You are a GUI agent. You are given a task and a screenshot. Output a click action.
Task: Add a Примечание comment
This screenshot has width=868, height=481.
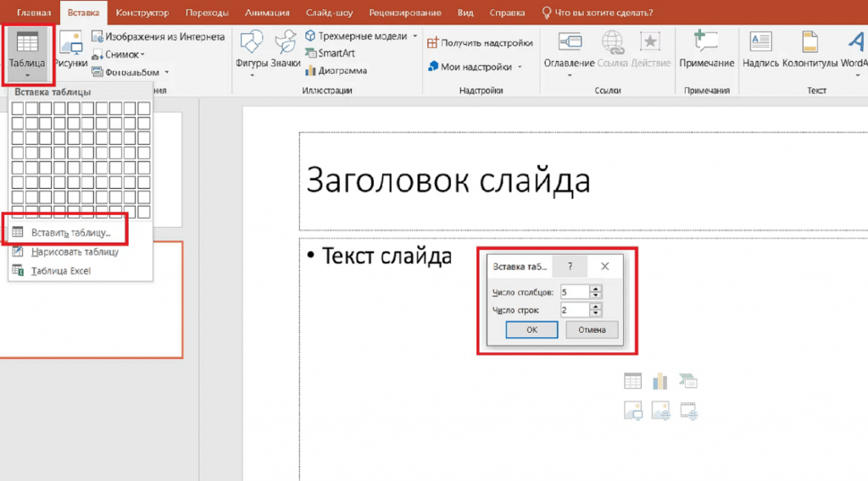point(707,49)
